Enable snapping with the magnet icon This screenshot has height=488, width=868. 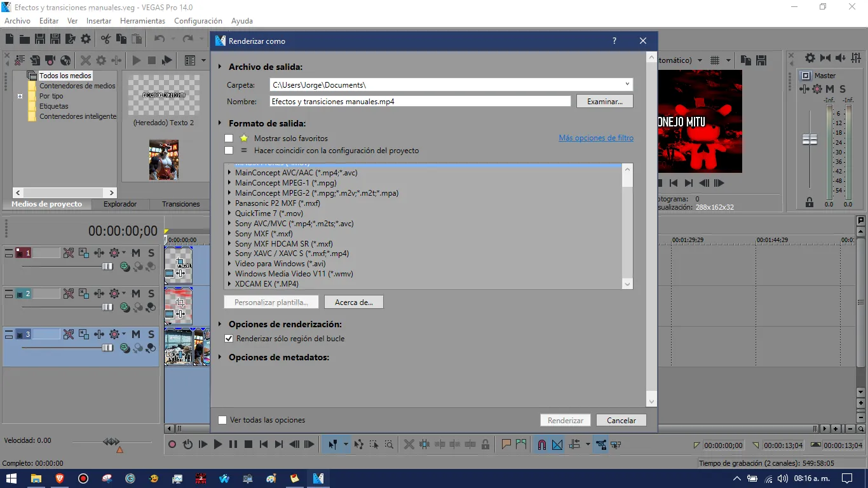pos(542,445)
